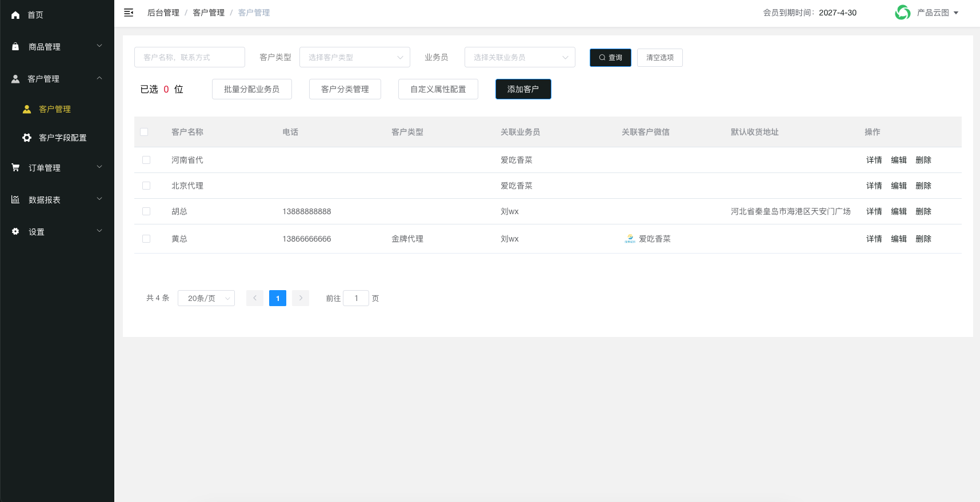Viewport: 980px width, 502px height.
Task: Click the green 产品云图 logo avatar
Action: [903, 12]
